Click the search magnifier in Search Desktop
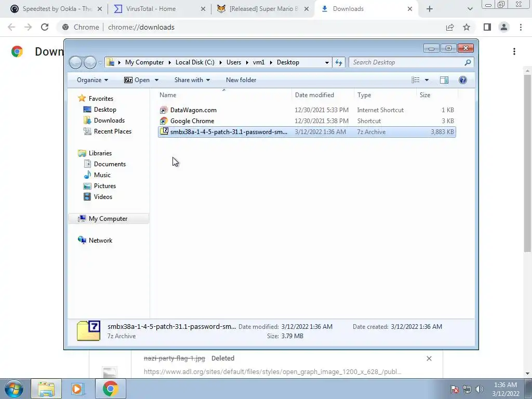 point(468,62)
